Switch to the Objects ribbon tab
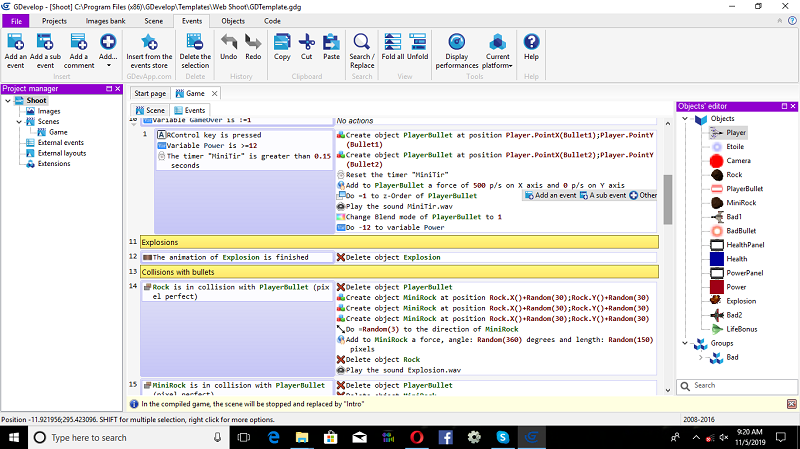800x449 pixels. (232, 20)
